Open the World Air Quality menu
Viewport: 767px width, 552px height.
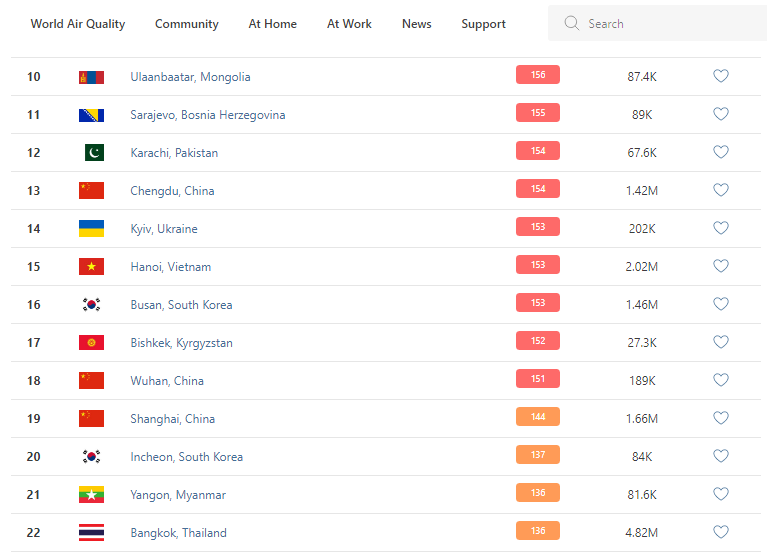(78, 24)
